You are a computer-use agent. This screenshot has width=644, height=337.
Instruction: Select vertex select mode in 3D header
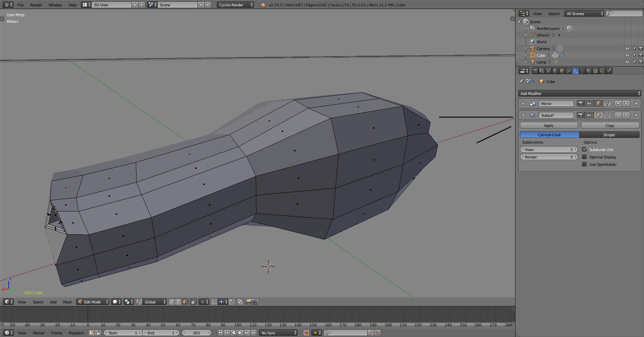[x=171, y=302]
